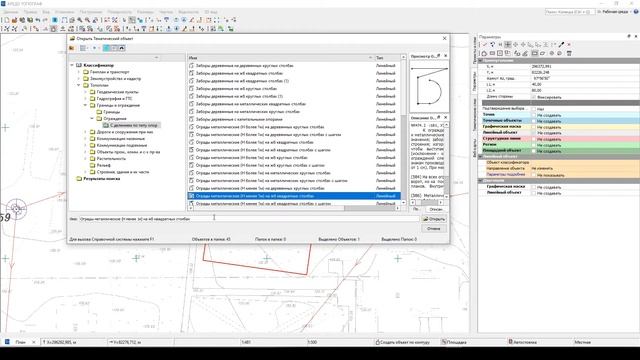Click the New document icon in main toolbar

7,20
